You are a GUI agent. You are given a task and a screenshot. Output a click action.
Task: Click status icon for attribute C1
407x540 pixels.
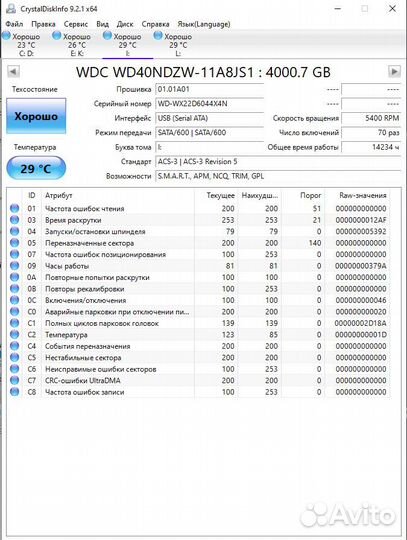(x=14, y=323)
